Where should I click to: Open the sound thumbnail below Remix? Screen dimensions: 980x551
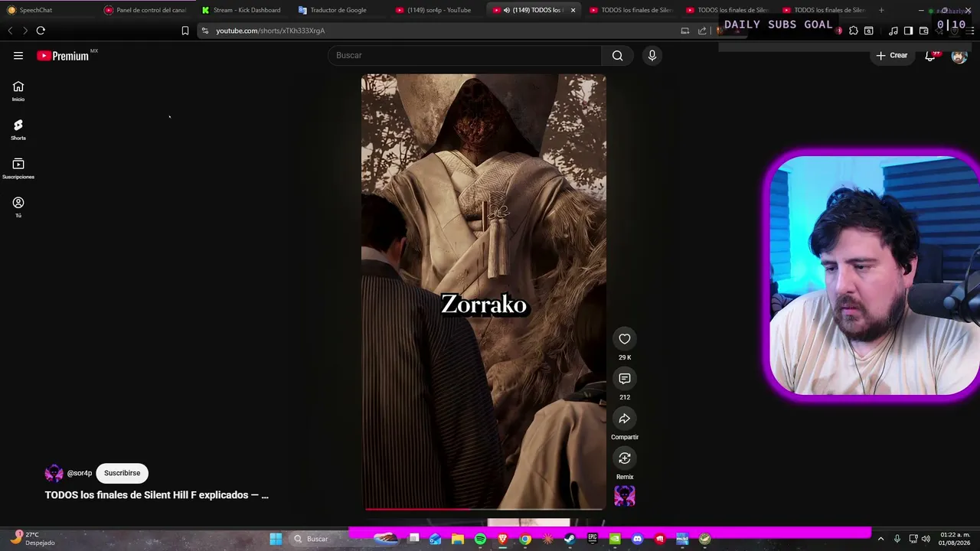[625, 496]
